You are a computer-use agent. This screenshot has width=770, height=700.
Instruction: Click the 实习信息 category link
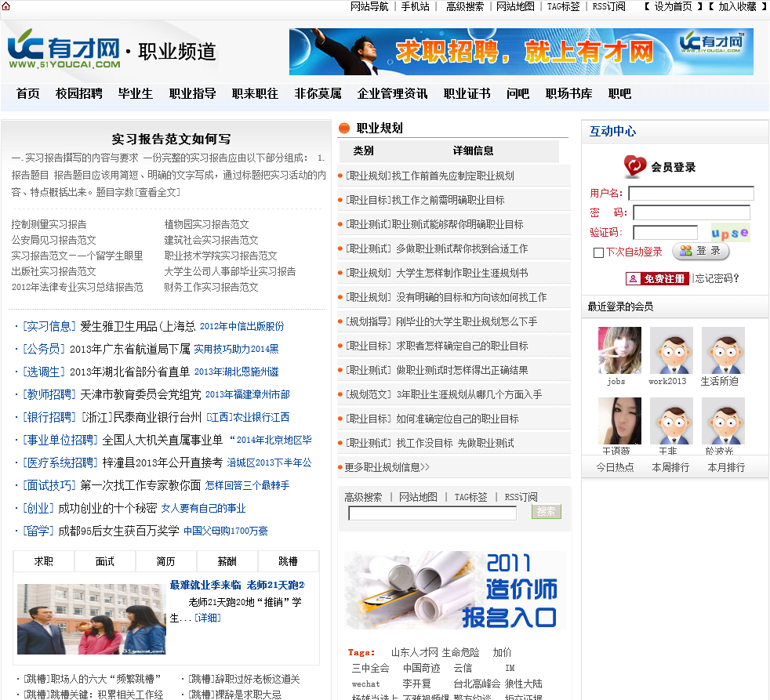(x=49, y=326)
